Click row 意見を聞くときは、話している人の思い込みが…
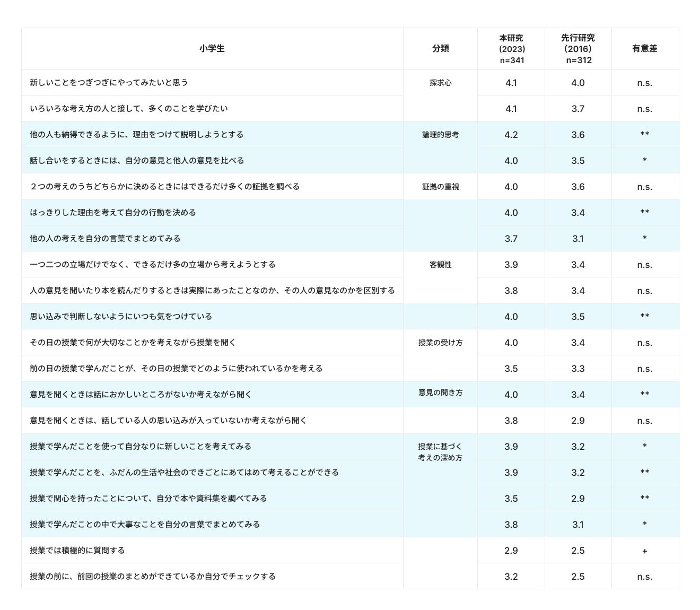700x610 pixels. click(x=350, y=420)
